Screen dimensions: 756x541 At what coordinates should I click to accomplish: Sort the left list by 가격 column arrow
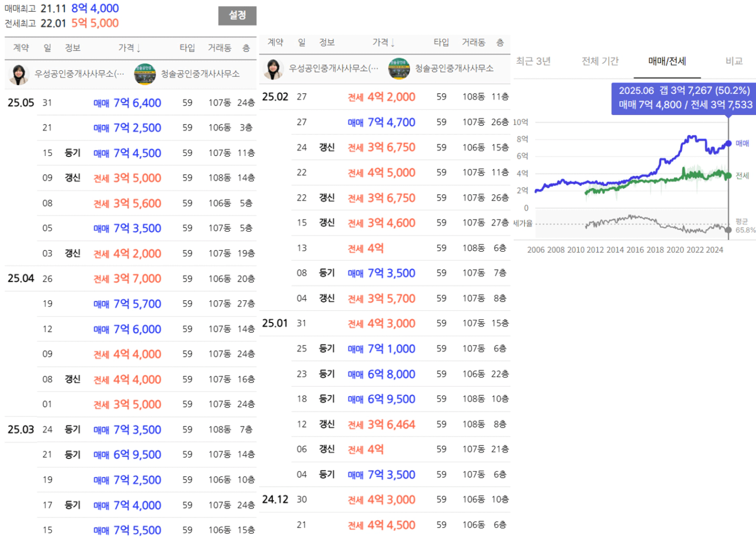click(x=138, y=48)
